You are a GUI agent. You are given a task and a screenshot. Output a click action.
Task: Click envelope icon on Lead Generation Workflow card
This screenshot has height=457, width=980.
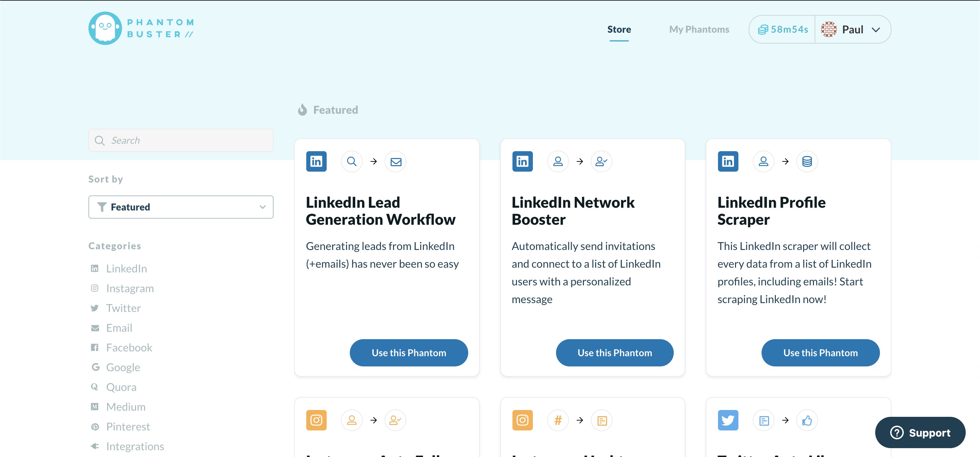(396, 161)
